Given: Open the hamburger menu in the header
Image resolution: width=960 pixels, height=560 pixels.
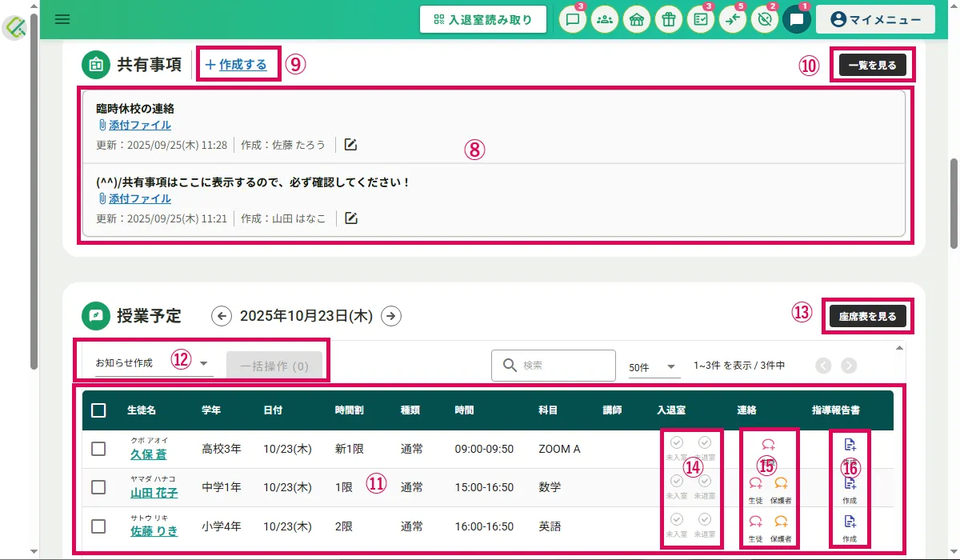Looking at the screenshot, I should 62,19.
